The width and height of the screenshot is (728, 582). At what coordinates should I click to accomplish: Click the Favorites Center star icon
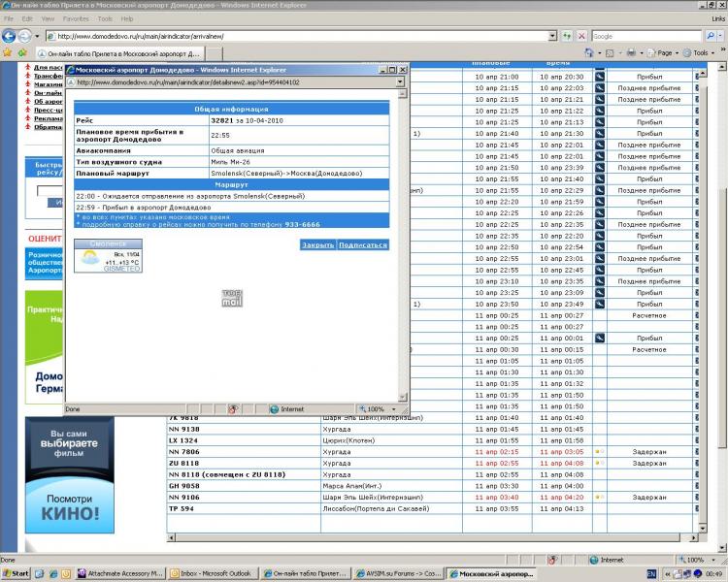click(x=9, y=52)
